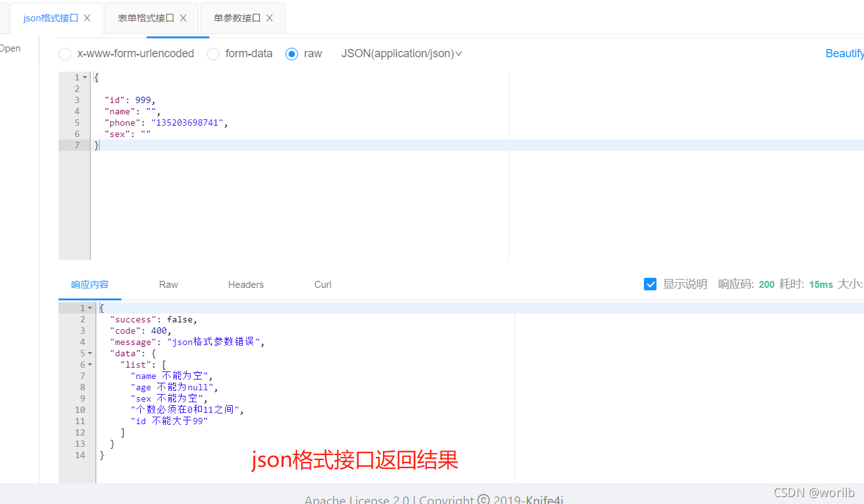Collapse the "data" object fold arrow
Viewport: 864px width, 504px height.
[x=91, y=353]
